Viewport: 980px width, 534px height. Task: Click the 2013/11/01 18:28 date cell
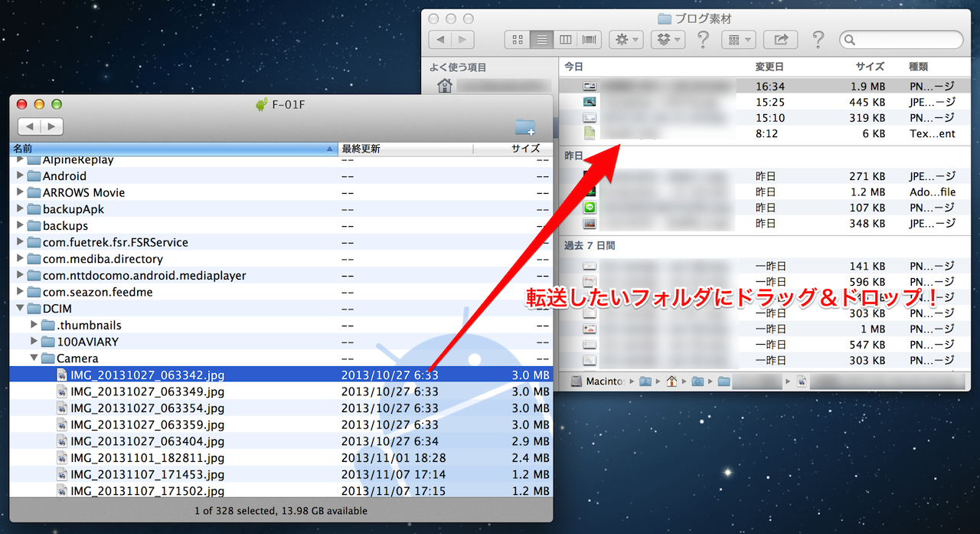[394, 458]
